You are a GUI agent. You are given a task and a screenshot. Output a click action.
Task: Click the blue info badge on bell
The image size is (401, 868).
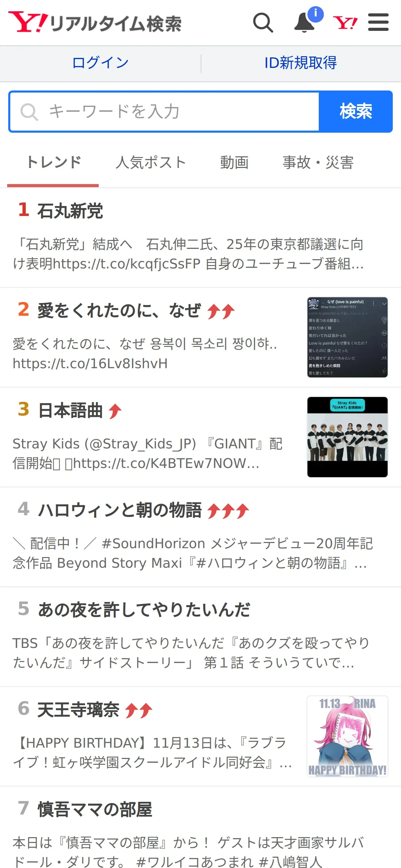[x=316, y=14]
